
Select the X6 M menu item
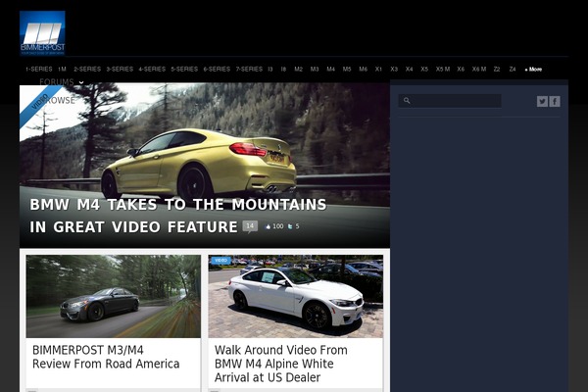coord(479,69)
